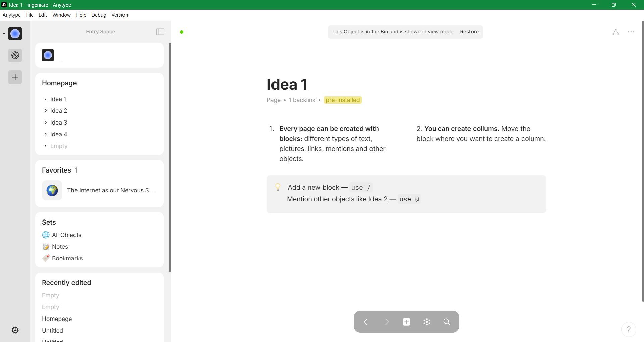Viewport: 644px width, 342px height.
Task: Switch to the second space icon
Action: pyautogui.click(x=15, y=55)
